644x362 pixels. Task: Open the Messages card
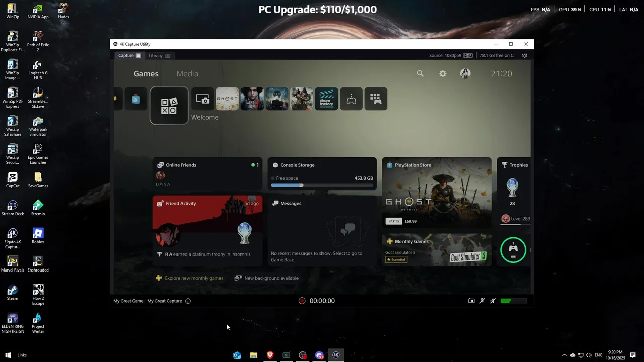(322, 231)
